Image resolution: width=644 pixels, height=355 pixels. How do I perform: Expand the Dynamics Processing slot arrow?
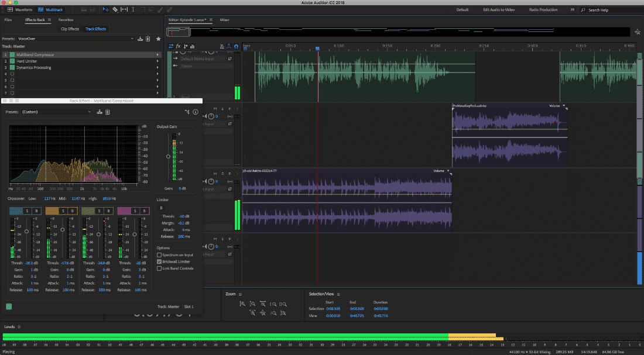tap(157, 68)
